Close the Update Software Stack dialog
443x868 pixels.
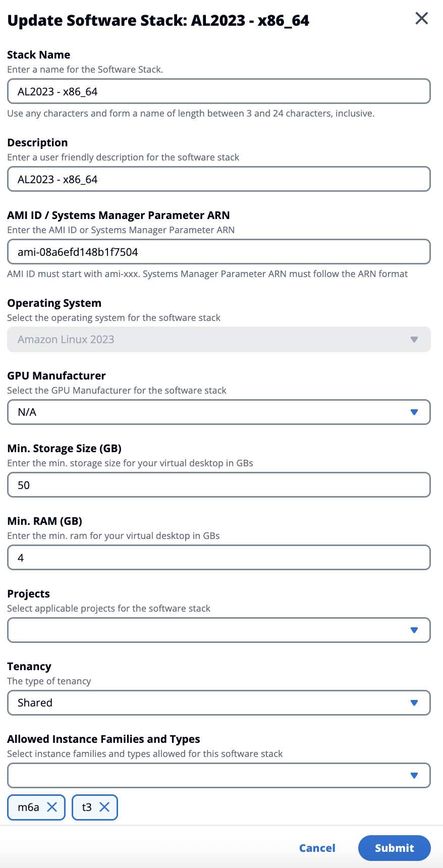coord(421,19)
